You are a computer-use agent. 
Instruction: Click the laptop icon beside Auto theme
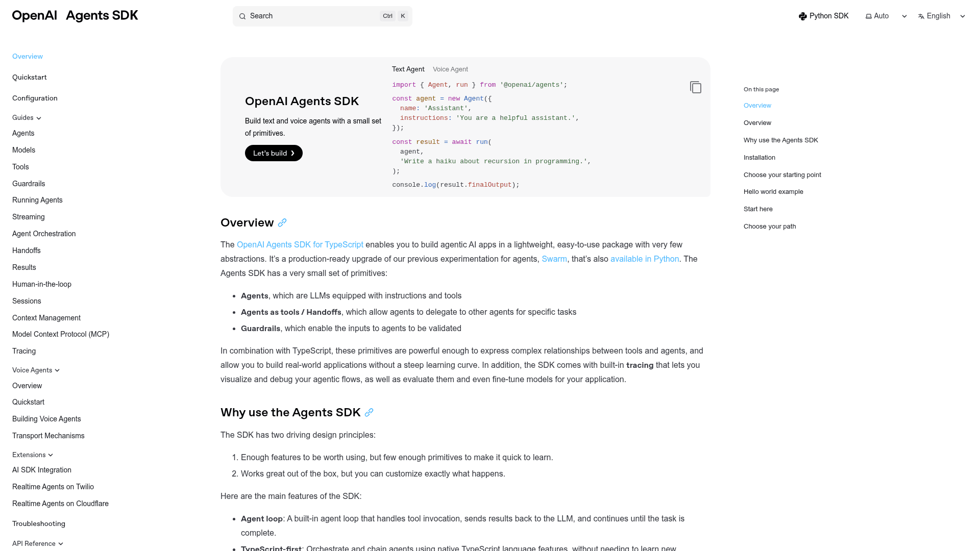coord(869,16)
